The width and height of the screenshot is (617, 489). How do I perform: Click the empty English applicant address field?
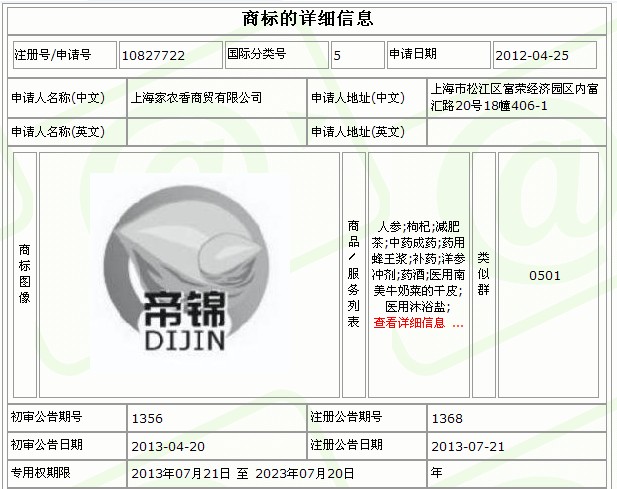[x=514, y=132]
